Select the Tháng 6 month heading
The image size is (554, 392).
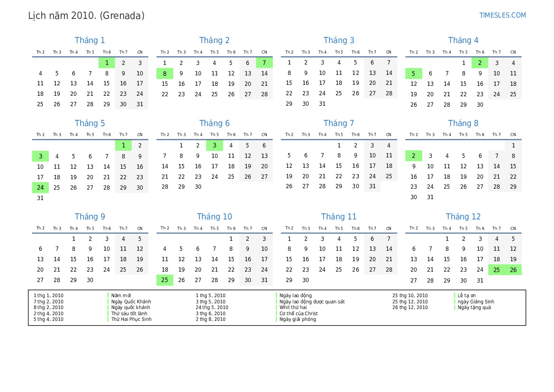(214, 123)
